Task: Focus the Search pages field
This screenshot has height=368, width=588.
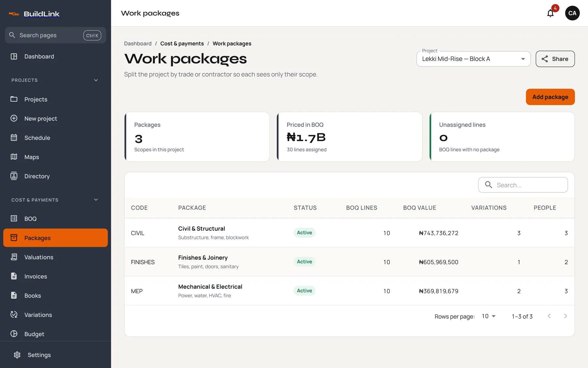Action: (55, 35)
